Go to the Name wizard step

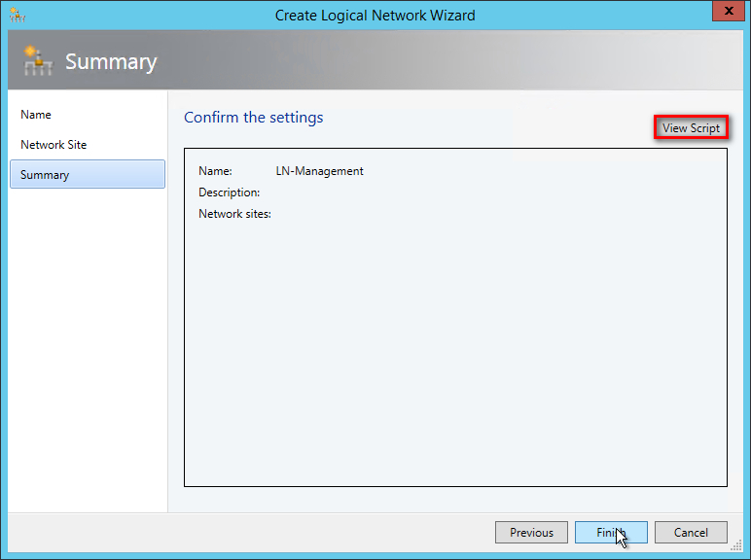(x=36, y=115)
